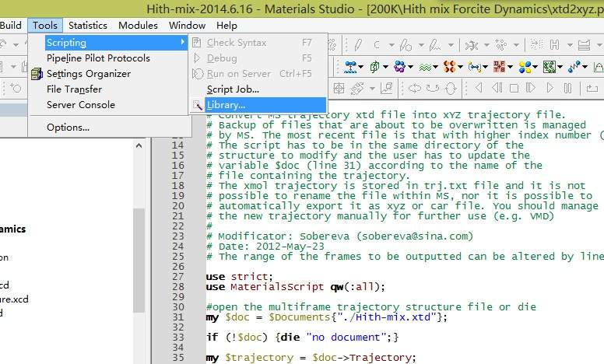Click the project panel scroll-up arrow
The height and width of the screenshot is (364, 604).
(139, 145)
